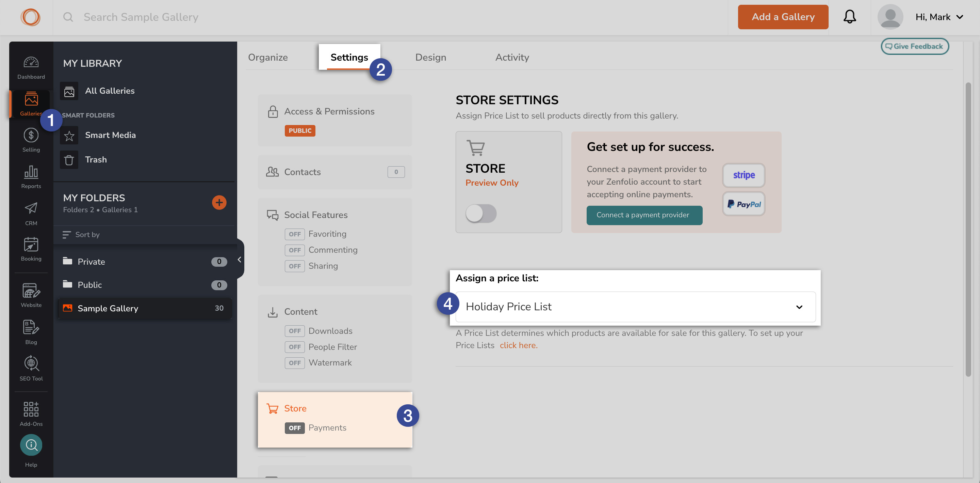
Task: Click the PUBLIC access badge
Action: (x=300, y=131)
